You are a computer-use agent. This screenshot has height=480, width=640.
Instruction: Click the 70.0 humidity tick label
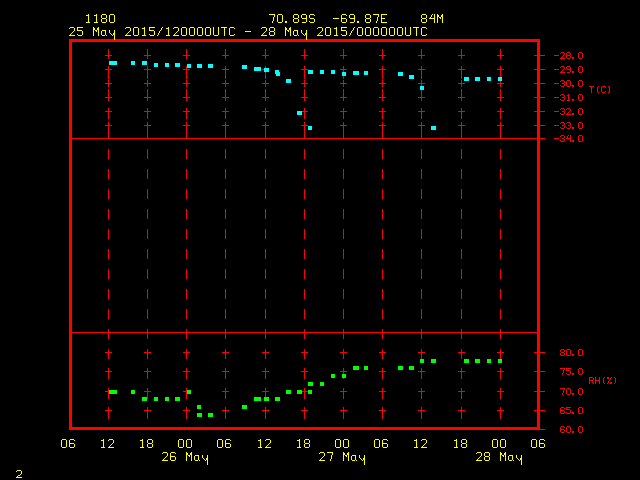tap(572, 391)
